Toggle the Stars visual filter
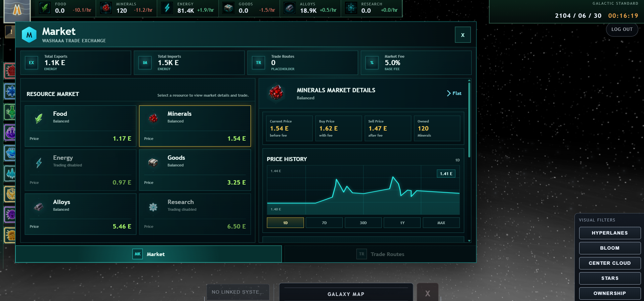The width and height of the screenshot is (644, 301). point(610,278)
